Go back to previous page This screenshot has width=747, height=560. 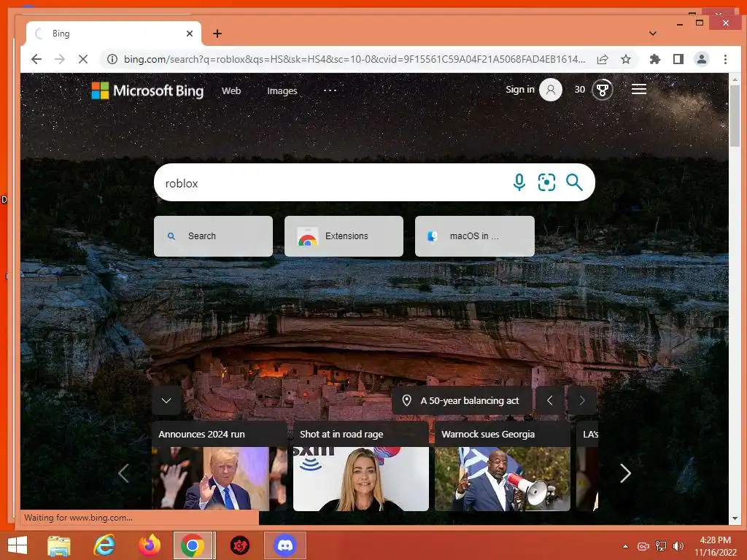click(x=36, y=59)
